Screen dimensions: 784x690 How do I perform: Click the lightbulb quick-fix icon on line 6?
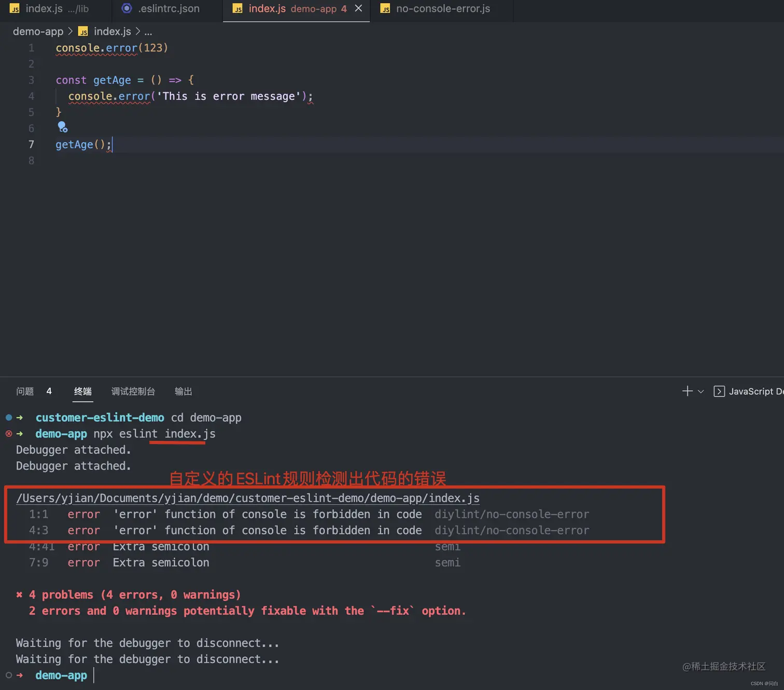point(62,127)
